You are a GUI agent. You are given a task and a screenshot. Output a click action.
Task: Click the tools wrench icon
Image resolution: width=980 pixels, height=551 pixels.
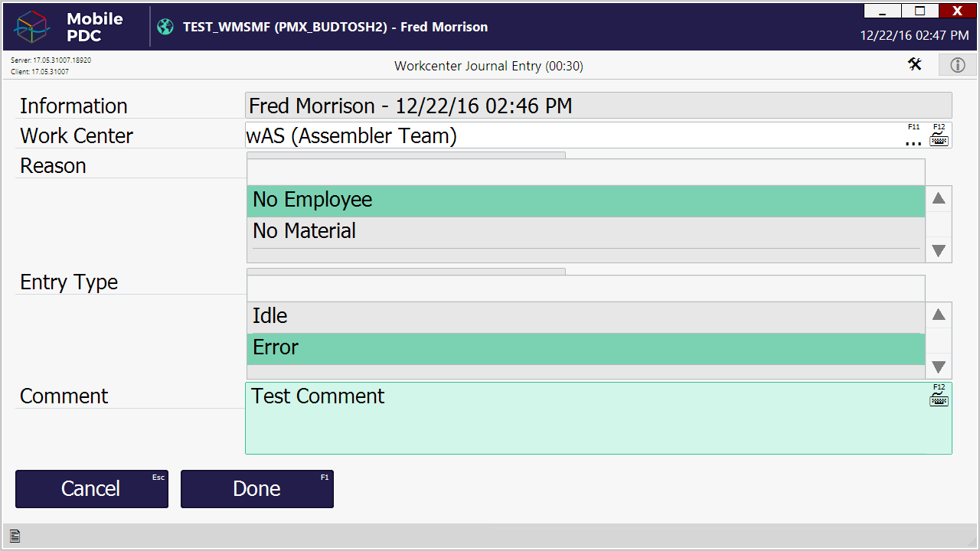915,64
